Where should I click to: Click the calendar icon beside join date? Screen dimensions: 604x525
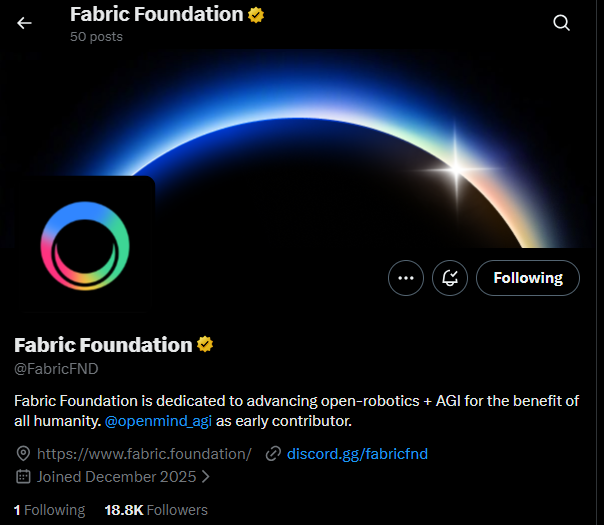point(24,477)
